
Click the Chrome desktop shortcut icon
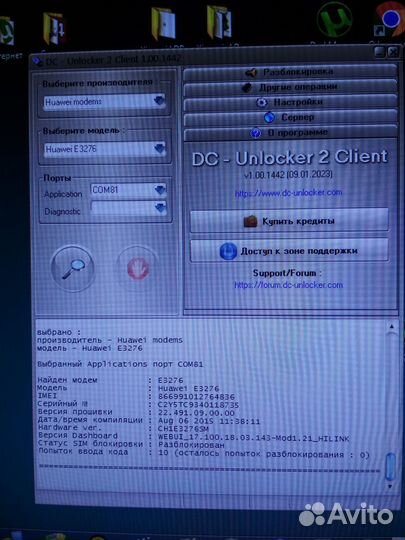pos(389,20)
